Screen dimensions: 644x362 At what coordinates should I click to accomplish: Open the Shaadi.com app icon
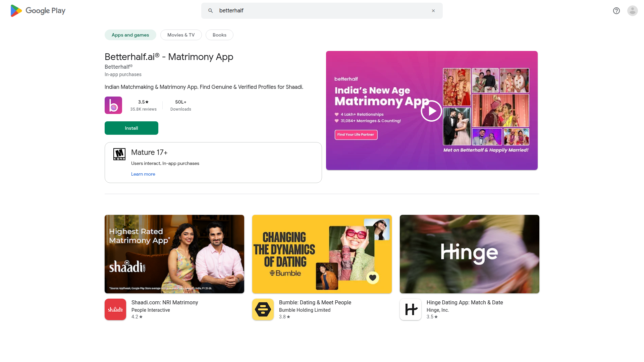115,309
